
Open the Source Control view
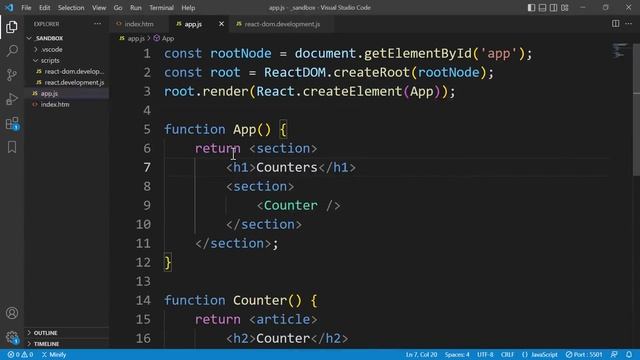click(12, 75)
